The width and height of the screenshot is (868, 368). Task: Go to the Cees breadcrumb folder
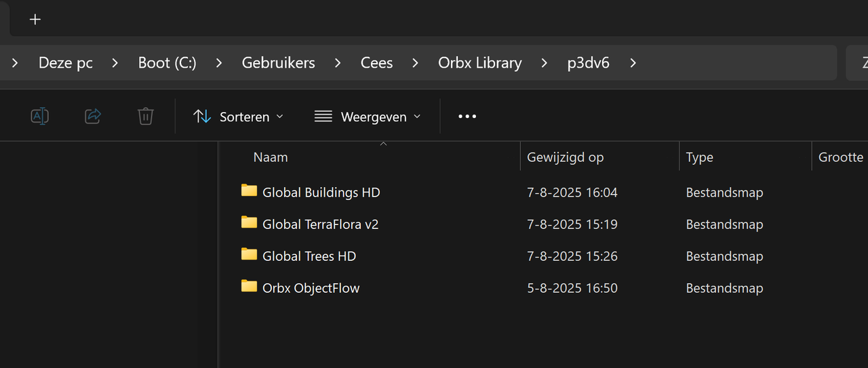click(x=377, y=63)
